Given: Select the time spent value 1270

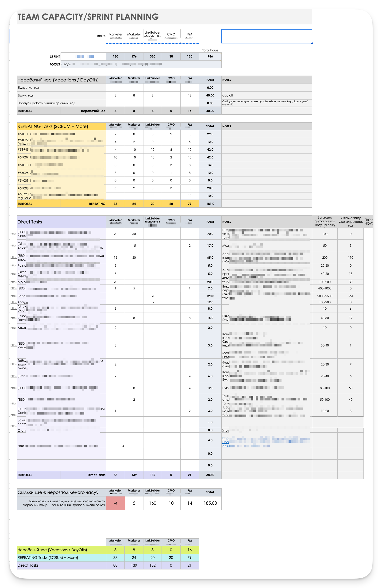Looking at the screenshot, I should point(350,296).
